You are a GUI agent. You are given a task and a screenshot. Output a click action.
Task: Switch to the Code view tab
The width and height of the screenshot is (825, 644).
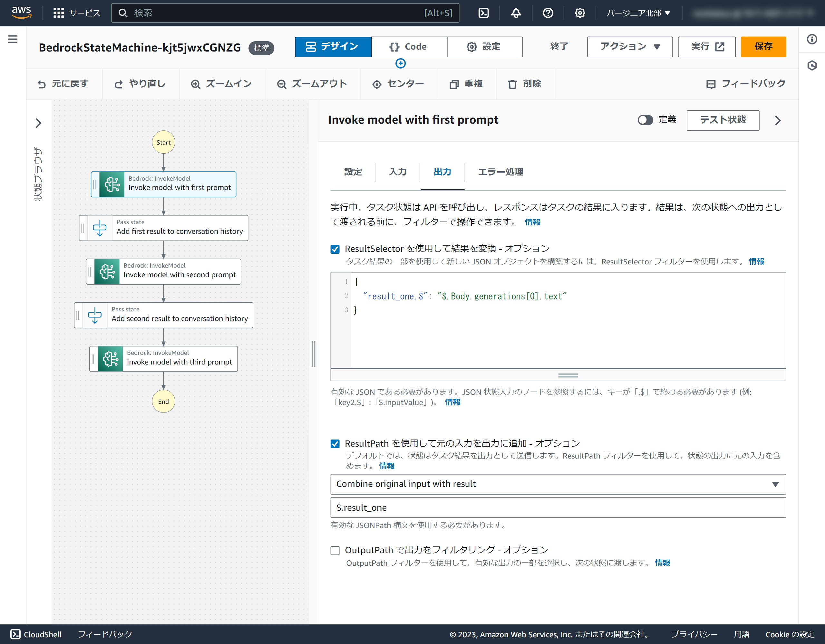click(x=409, y=47)
